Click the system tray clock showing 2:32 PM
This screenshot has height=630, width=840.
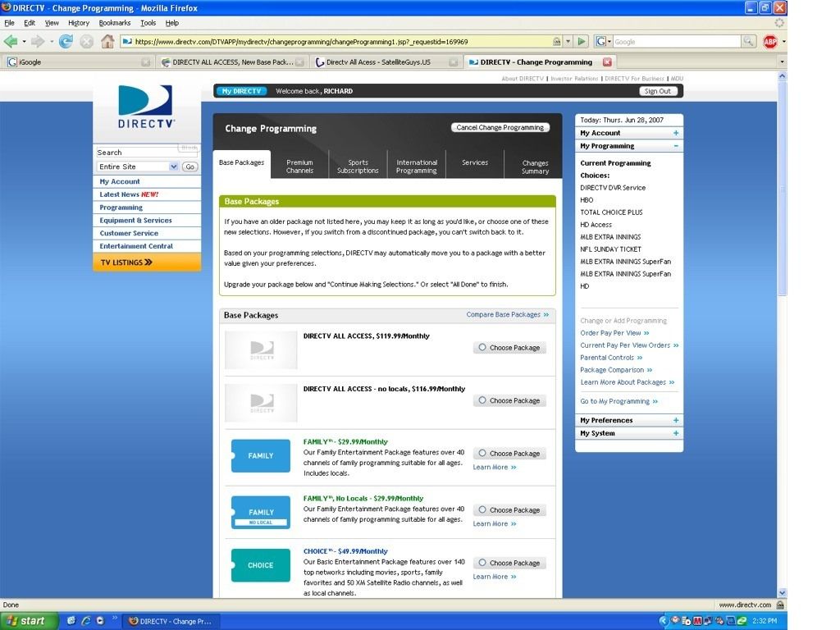[765, 621]
